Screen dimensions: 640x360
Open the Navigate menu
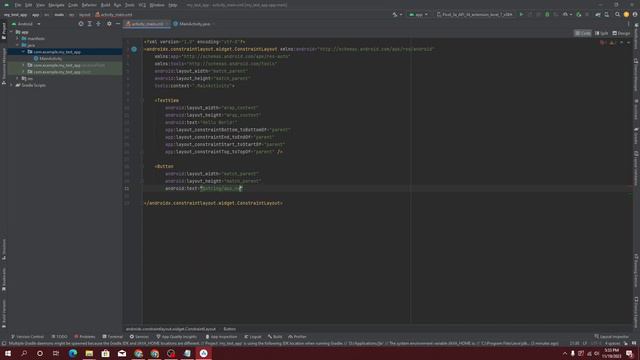pos(56,5)
